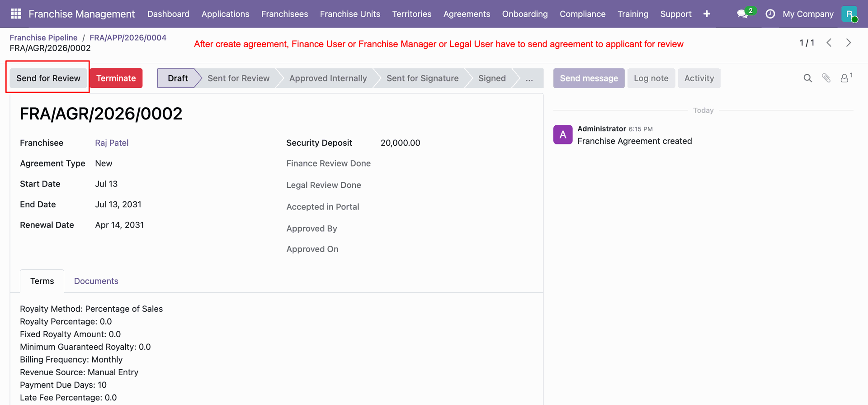Switch to the Terms tab

click(42, 281)
